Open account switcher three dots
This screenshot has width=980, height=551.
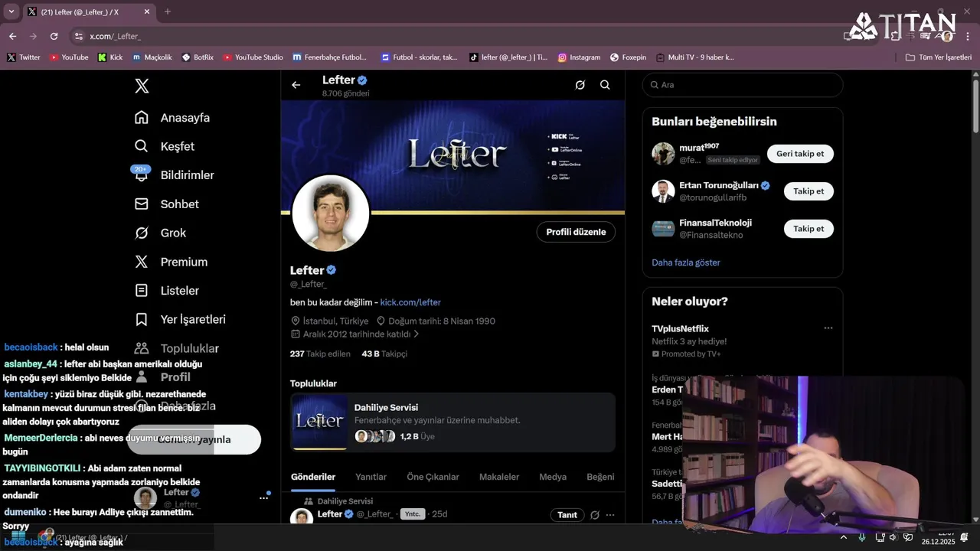[x=263, y=498]
